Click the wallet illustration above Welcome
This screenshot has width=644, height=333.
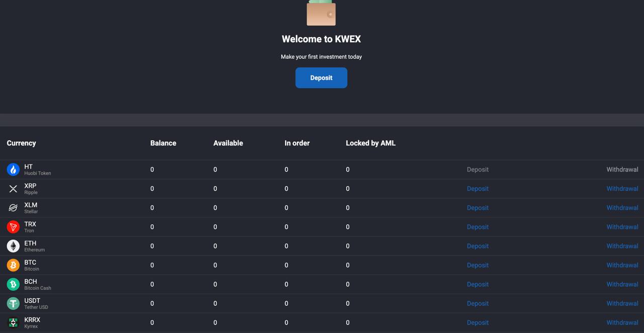coord(321,13)
